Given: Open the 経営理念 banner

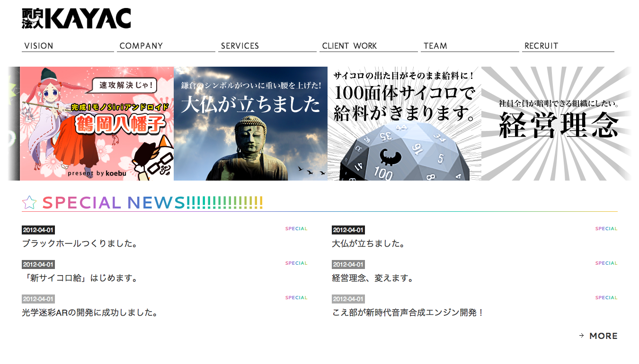Looking at the screenshot, I should 557,123.
